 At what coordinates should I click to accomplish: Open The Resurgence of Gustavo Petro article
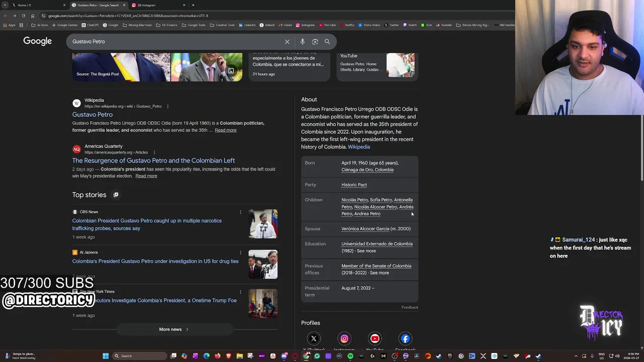(153, 160)
